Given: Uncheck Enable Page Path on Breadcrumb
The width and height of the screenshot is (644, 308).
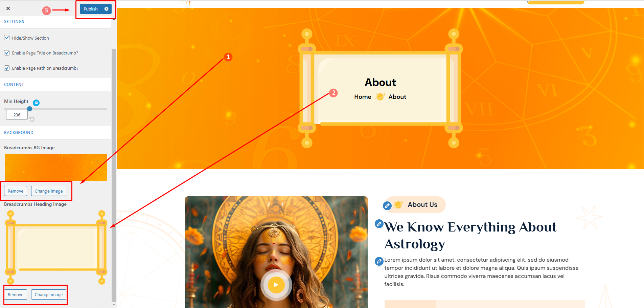Looking at the screenshot, I should pos(7,68).
